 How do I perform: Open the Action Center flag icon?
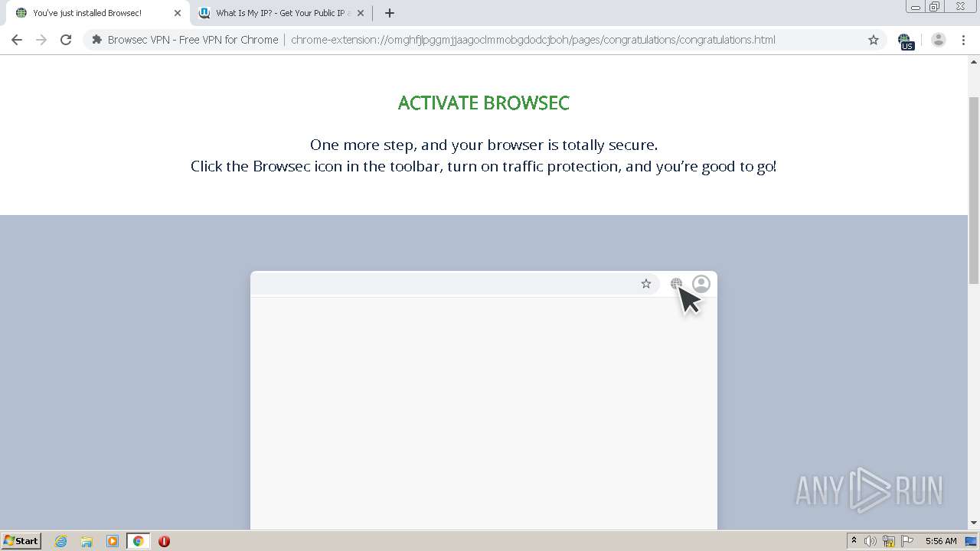tap(907, 541)
